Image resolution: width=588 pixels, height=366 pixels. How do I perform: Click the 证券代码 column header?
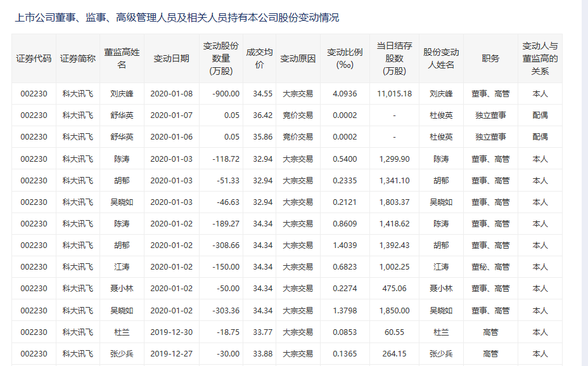[34, 58]
